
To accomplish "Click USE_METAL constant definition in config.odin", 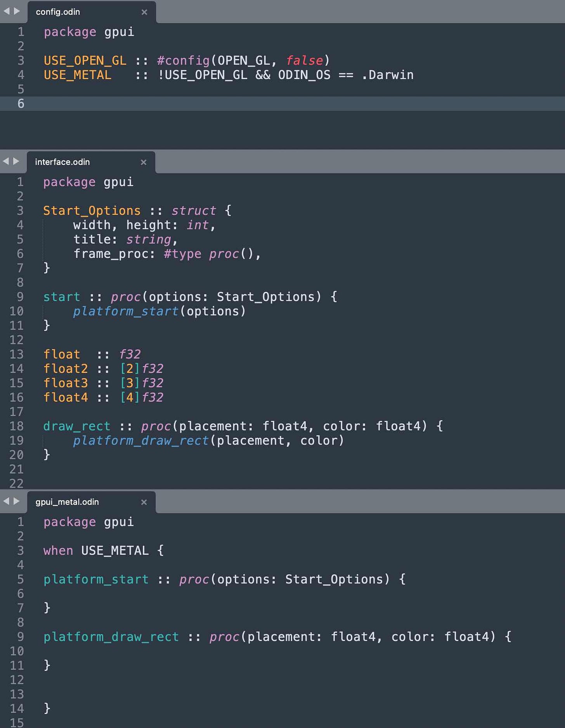I will [x=77, y=75].
